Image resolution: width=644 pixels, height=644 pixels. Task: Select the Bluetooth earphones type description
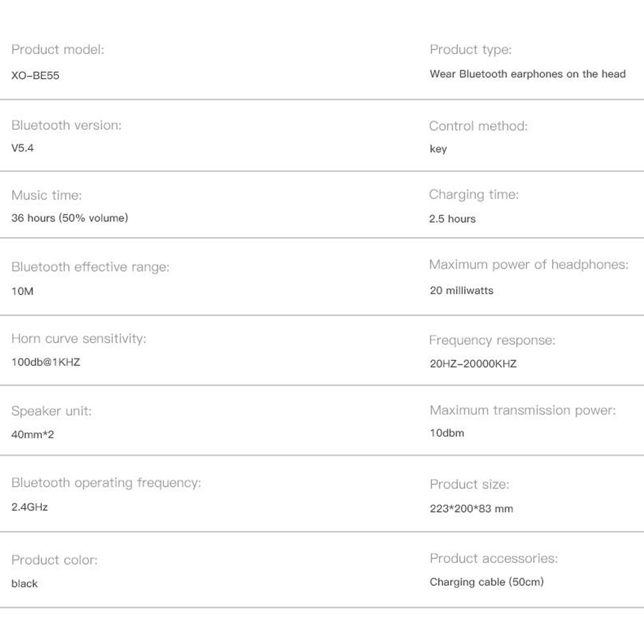pos(528,74)
